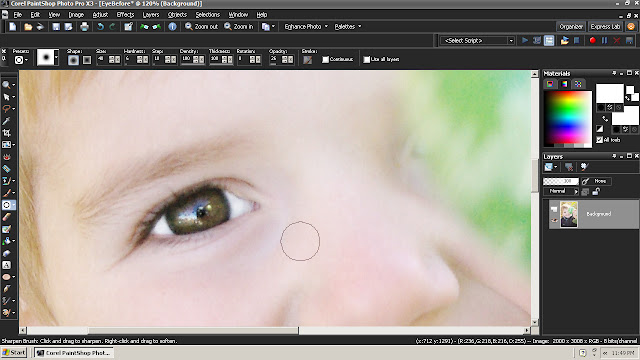Viewport: 640px width, 360px height.
Task: Enable the Continuous checkbox
Action: click(x=325, y=60)
